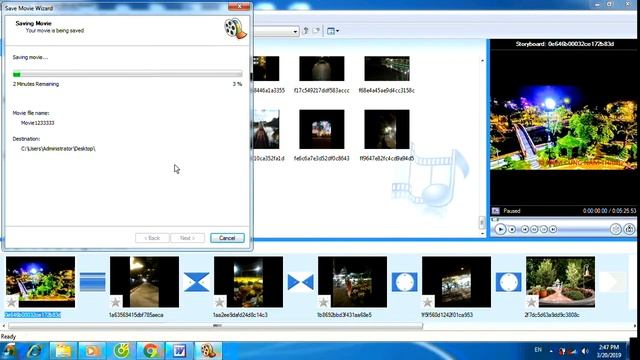This screenshot has width=640, height=360.
Task: Select the partly hidden clip ending in 8446a1a3355
Action: point(266,69)
